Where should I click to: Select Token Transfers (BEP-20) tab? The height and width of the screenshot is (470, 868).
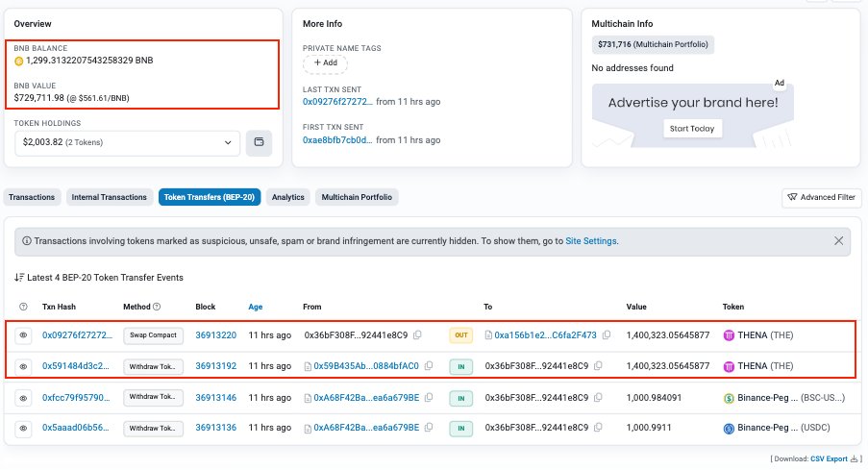click(x=210, y=197)
